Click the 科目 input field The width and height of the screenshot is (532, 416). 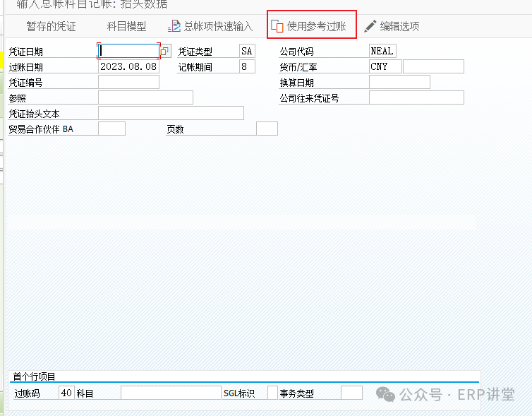[x=171, y=393]
